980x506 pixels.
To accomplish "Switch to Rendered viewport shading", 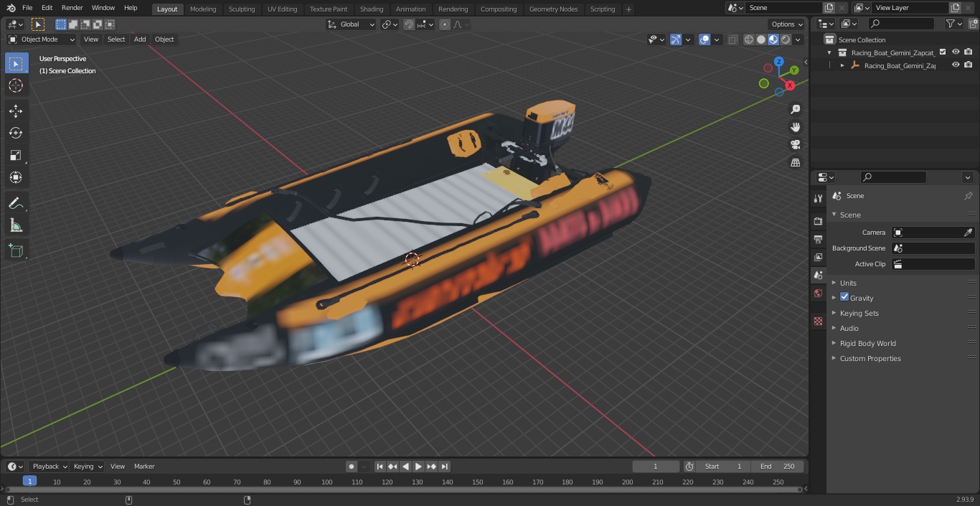I will 786,39.
